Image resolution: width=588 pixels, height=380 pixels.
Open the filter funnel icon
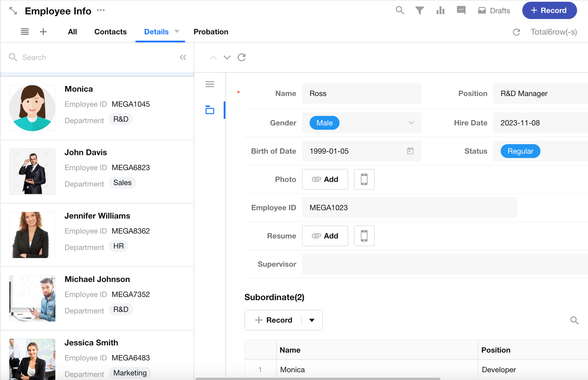pos(419,11)
